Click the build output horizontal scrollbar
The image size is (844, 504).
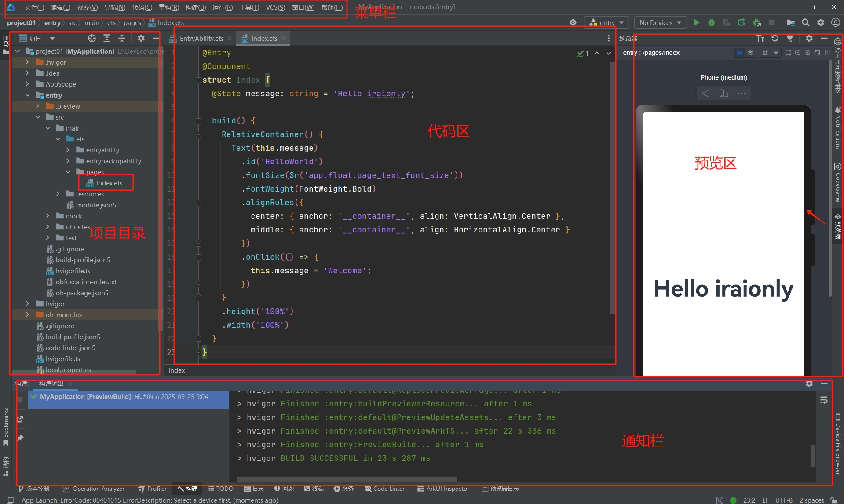pyautogui.click(x=347, y=479)
